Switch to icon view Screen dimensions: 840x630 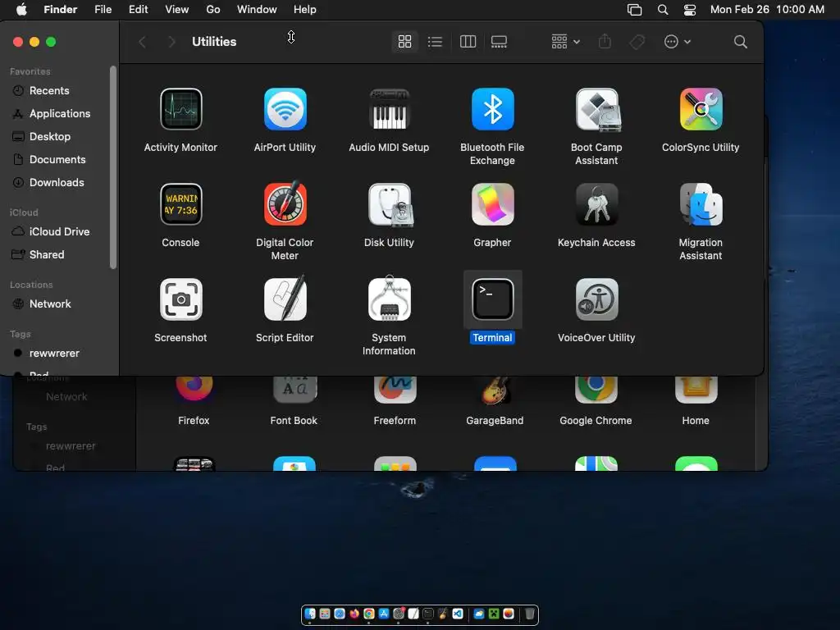pos(405,41)
